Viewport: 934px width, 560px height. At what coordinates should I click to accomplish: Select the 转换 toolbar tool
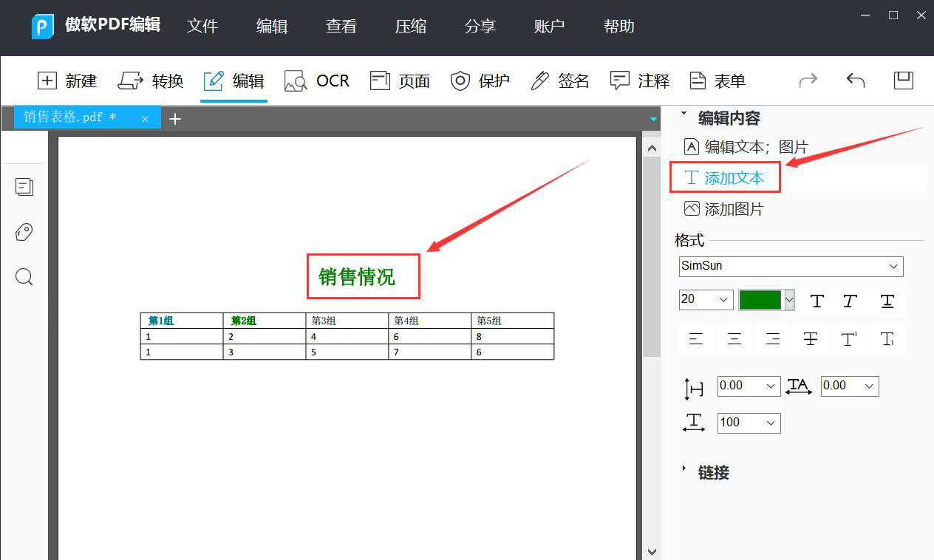point(151,81)
